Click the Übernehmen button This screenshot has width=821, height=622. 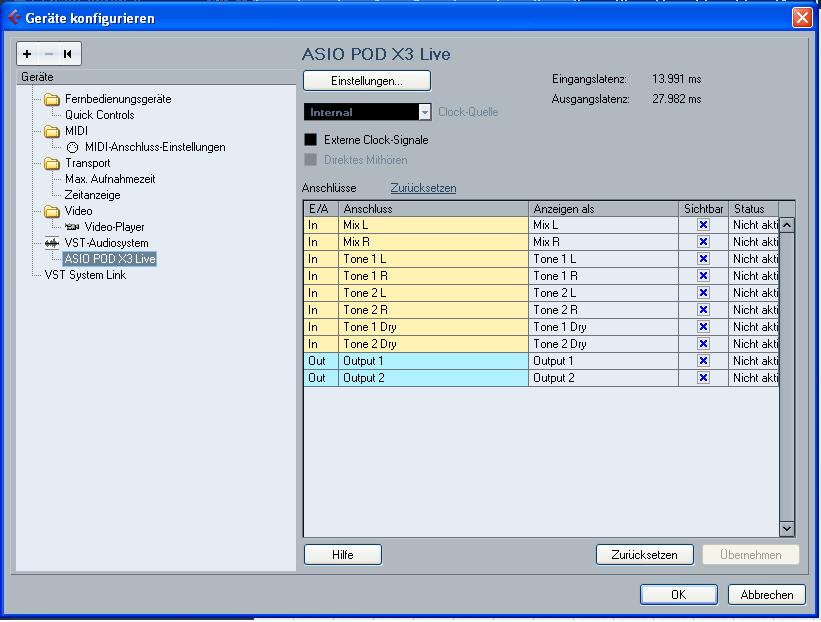(x=750, y=554)
